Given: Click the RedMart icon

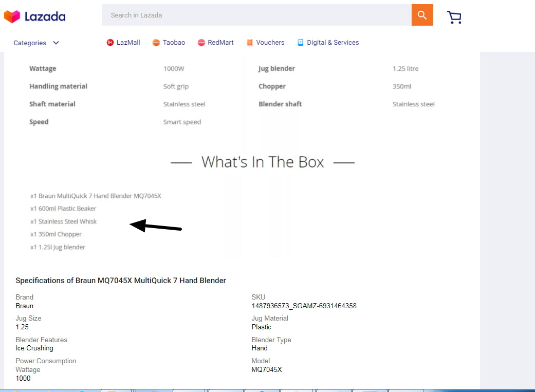Looking at the screenshot, I should (x=201, y=43).
